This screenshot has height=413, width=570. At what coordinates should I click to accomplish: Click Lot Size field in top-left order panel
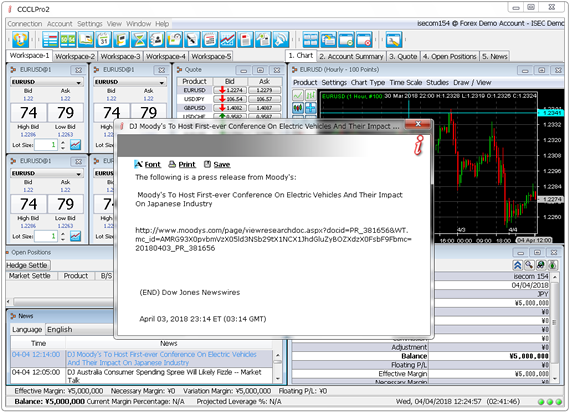tap(46, 145)
